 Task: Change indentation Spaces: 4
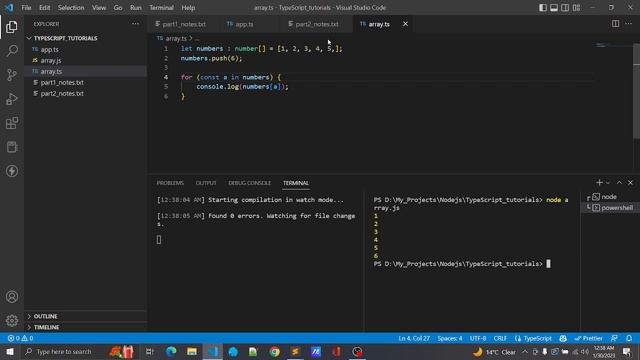click(x=450, y=338)
